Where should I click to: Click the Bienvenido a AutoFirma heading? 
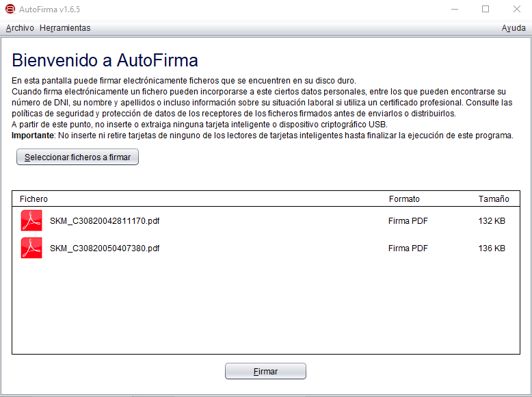pos(105,60)
